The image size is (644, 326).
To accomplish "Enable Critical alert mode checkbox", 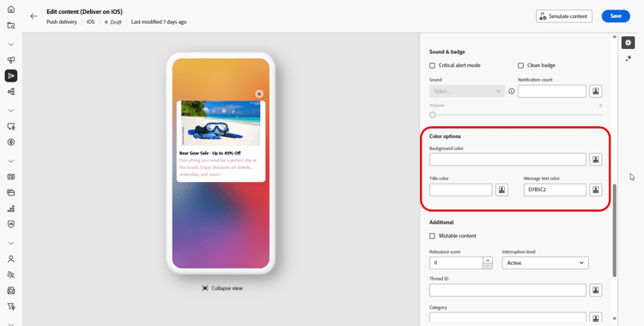I will 432,65.
